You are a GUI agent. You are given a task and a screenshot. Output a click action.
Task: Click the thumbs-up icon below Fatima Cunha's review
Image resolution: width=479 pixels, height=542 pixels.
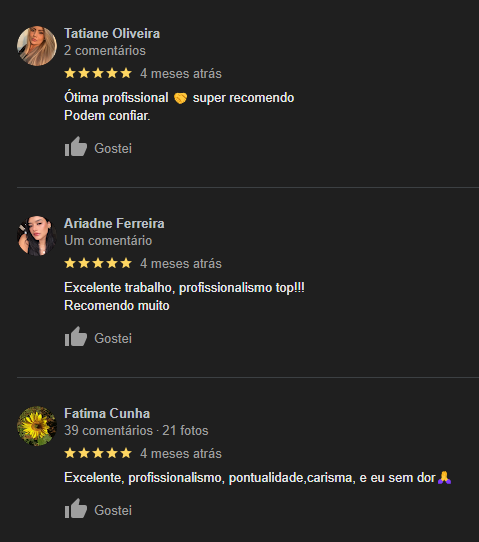point(76,508)
